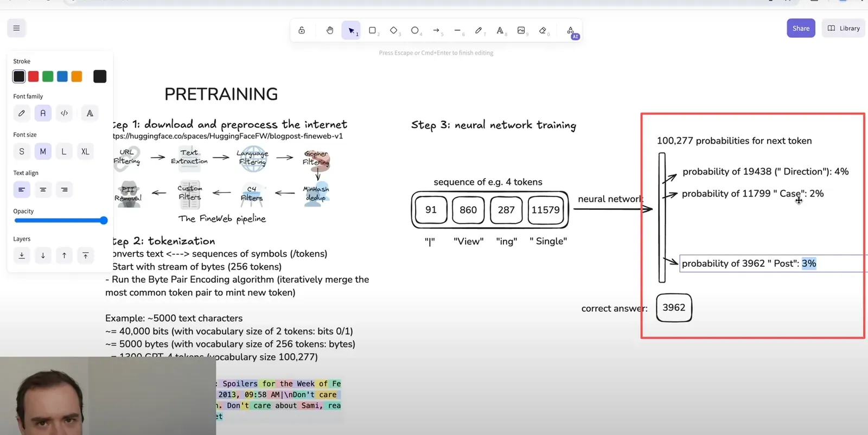Click the Share button
This screenshot has height=435, width=868.
click(801, 28)
